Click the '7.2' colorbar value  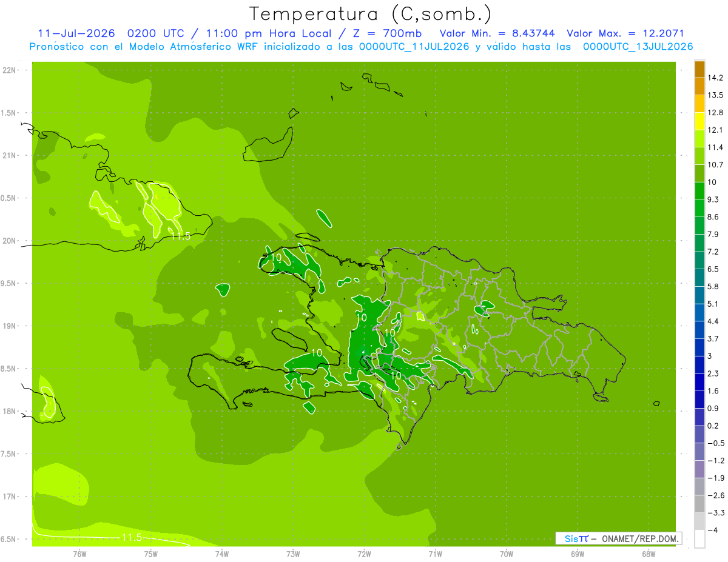713,252
